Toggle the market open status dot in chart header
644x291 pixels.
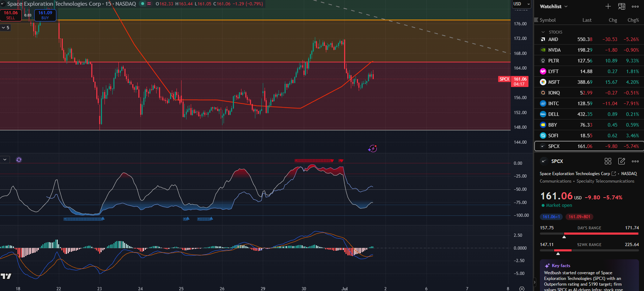point(143,4)
